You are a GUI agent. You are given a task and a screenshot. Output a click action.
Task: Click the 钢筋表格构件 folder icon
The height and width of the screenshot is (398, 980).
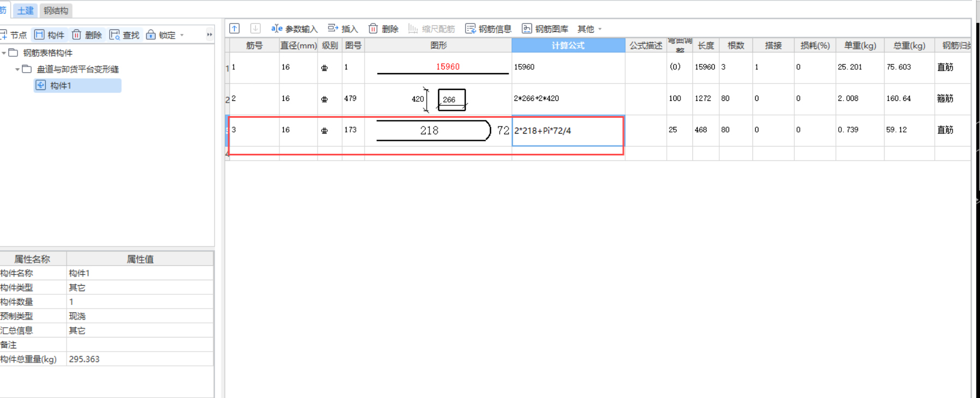[13, 53]
